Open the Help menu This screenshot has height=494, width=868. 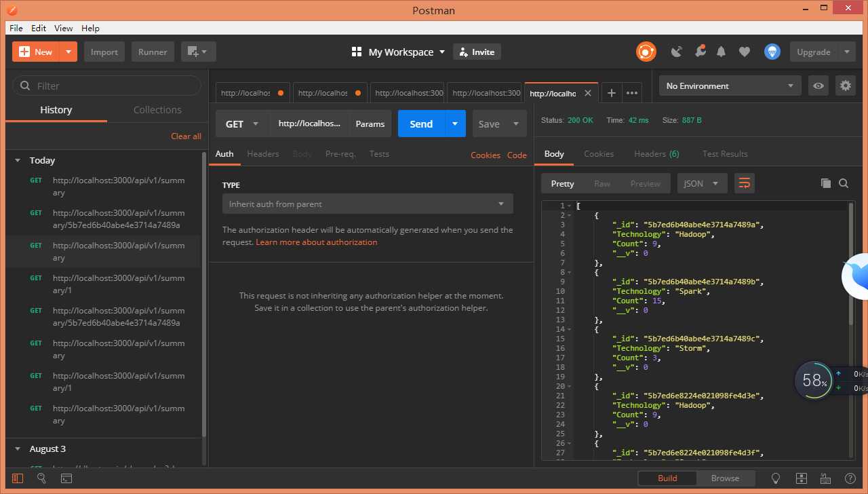90,28
